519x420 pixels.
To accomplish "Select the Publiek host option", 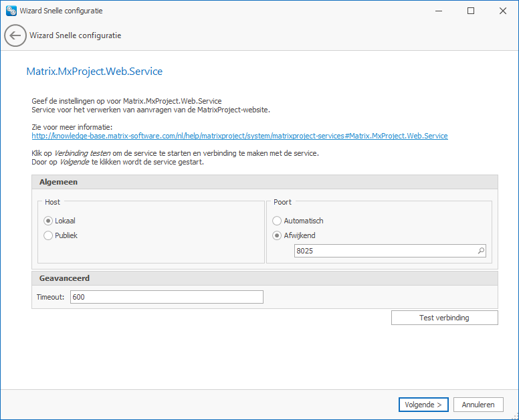I will 48,235.
